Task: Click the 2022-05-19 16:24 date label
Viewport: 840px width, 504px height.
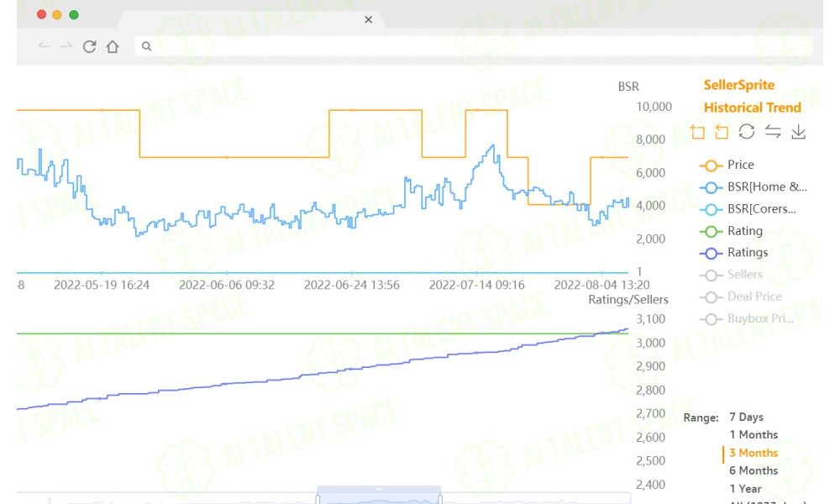Action: pos(102,285)
